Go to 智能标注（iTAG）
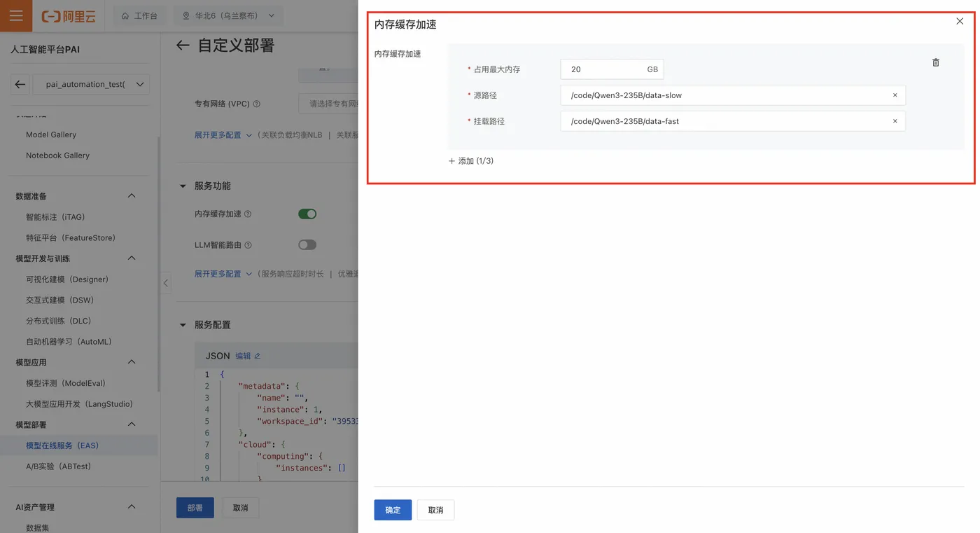The width and height of the screenshot is (980, 533). pos(55,217)
